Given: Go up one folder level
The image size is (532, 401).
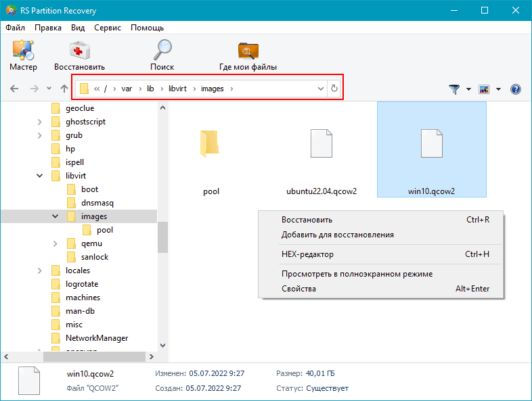Looking at the screenshot, I should point(64,89).
